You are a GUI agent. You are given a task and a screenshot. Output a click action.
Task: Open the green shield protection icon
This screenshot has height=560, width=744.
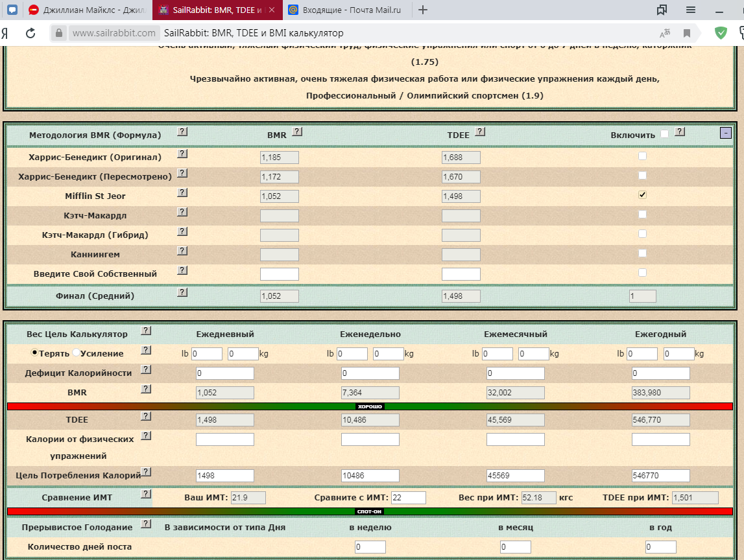[721, 33]
